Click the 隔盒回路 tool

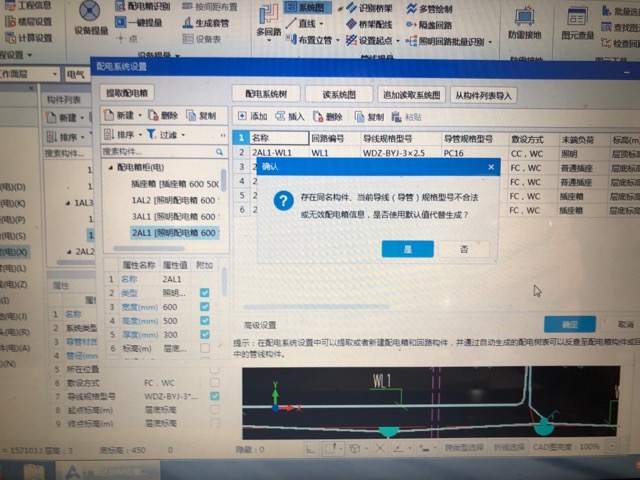click(429, 25)
